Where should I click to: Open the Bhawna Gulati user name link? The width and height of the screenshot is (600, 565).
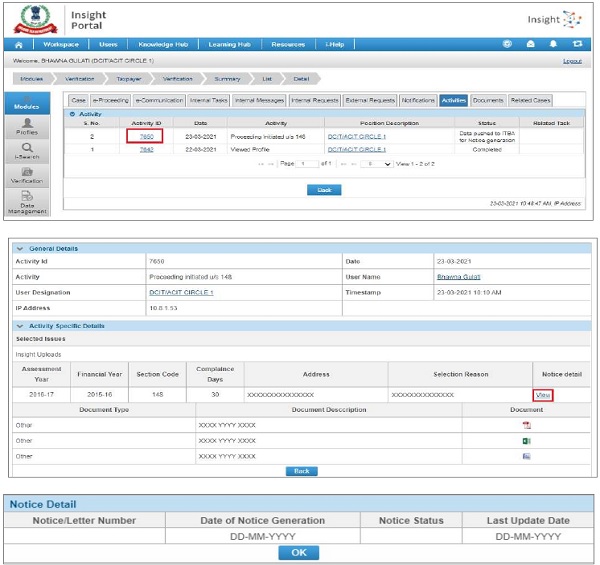coord(458,277)
